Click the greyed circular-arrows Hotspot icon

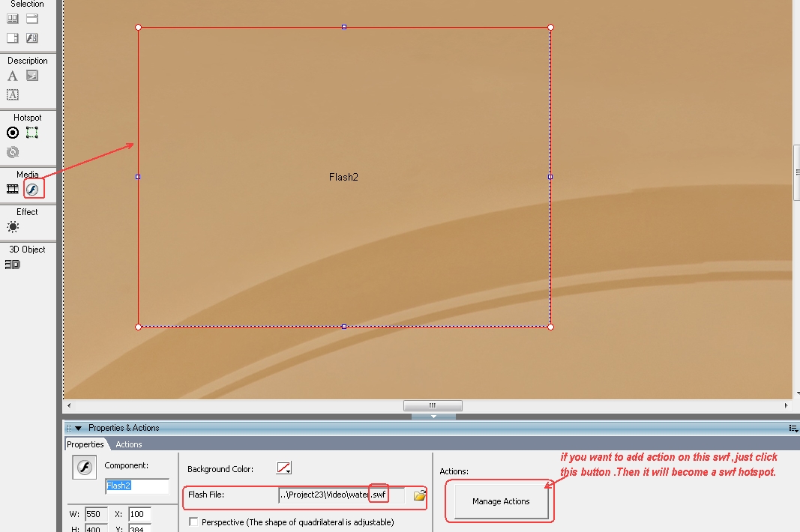tap(13, 151)
